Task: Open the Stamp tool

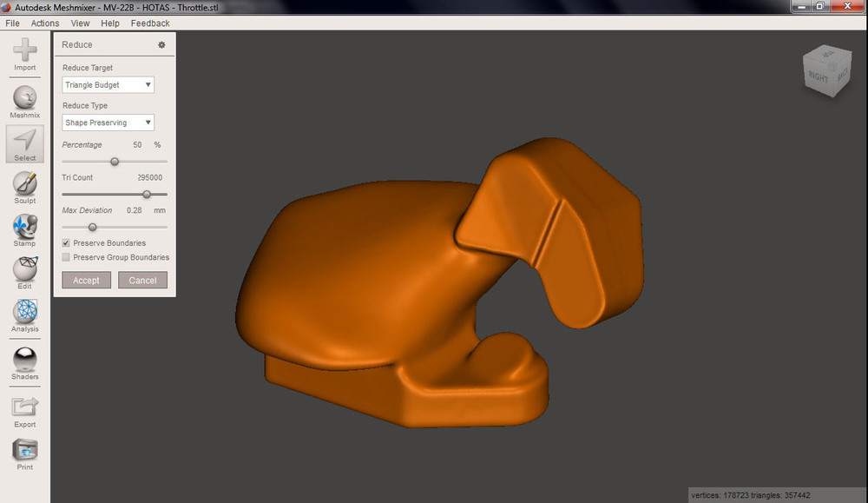Action: [25, 230]
